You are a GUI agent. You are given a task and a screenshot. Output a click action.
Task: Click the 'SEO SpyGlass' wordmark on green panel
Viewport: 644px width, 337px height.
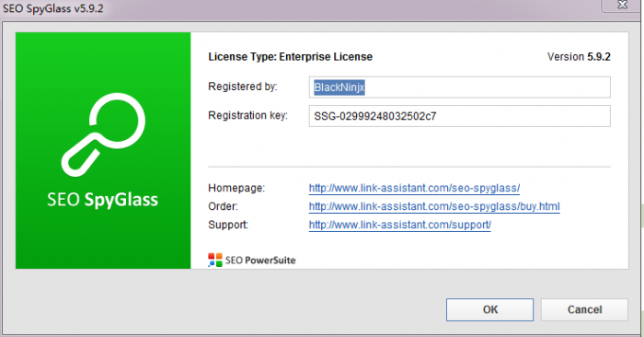[102, 200]
